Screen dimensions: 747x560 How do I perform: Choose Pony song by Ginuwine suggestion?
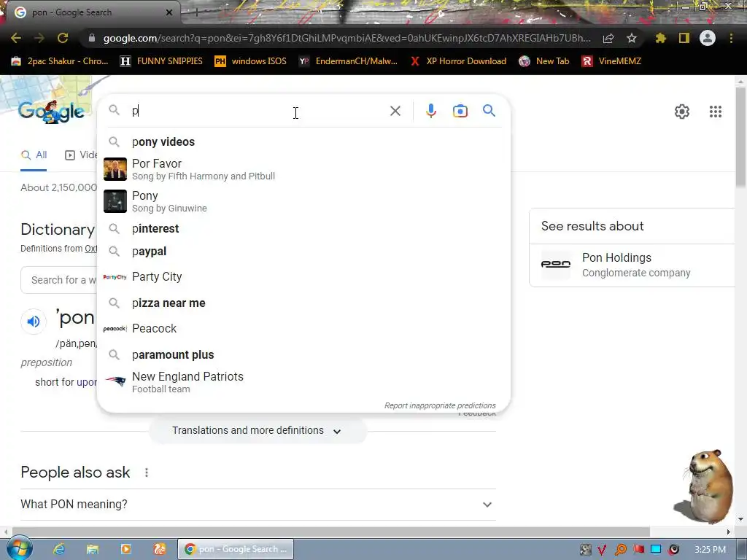(303, 201)
